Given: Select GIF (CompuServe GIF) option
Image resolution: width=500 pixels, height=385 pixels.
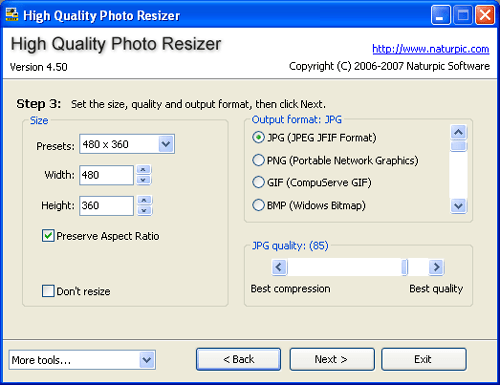Looking at the screenshot, I should pyautogui.click(x=312, y=182).
